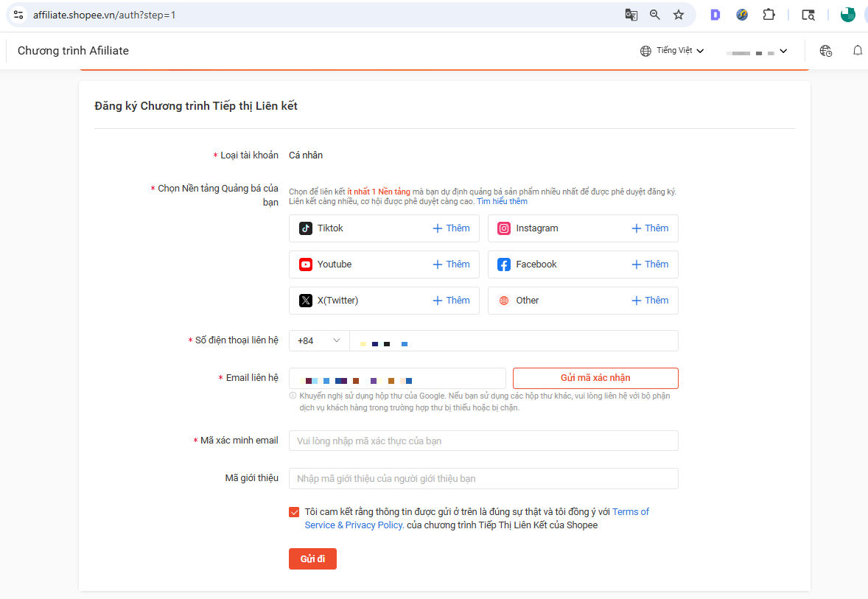Click the tab search toolbar icon
The height and width of the screenshot is (599, 868).
808,15
